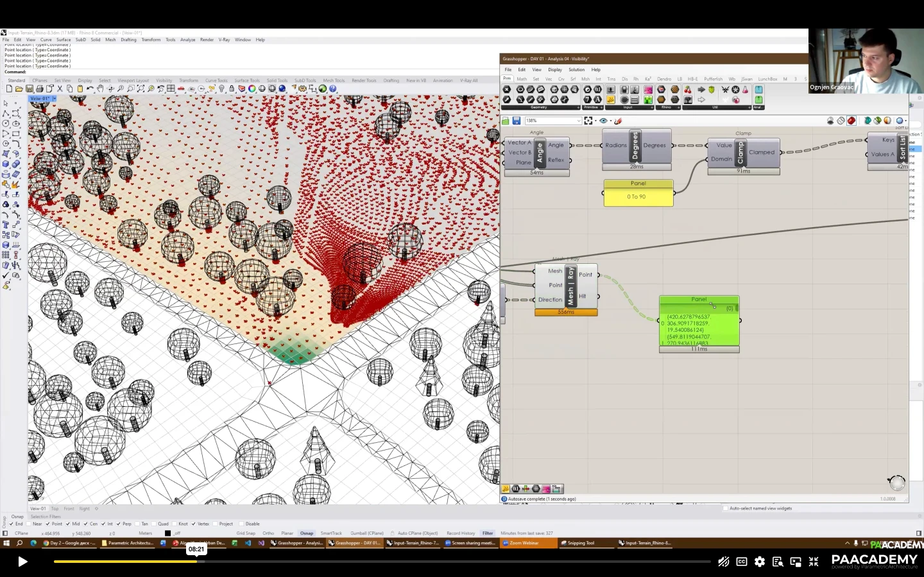Toggle the Grid Snap status bar button

246,533
